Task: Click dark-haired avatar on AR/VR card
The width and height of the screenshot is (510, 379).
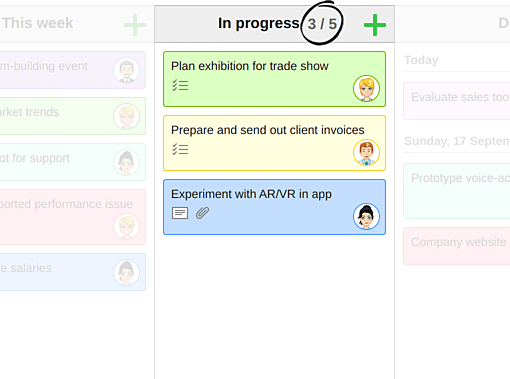Action: pos(366,216)
